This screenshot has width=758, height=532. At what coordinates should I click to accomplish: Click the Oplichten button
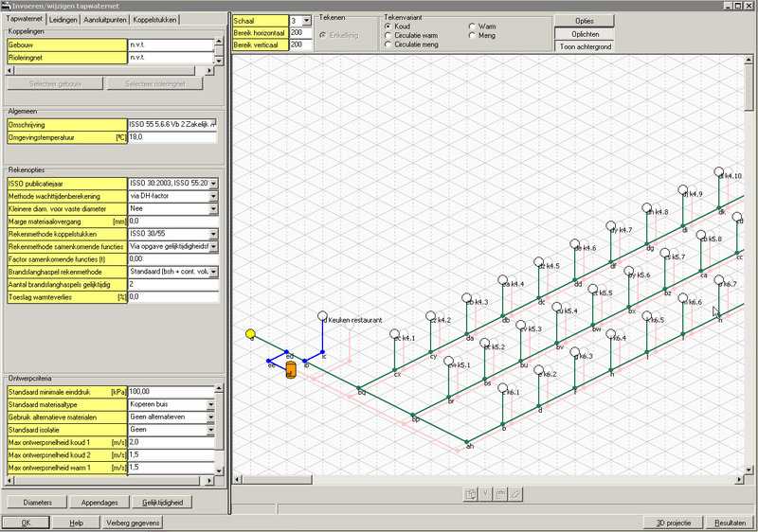click(x=585, y=34)
